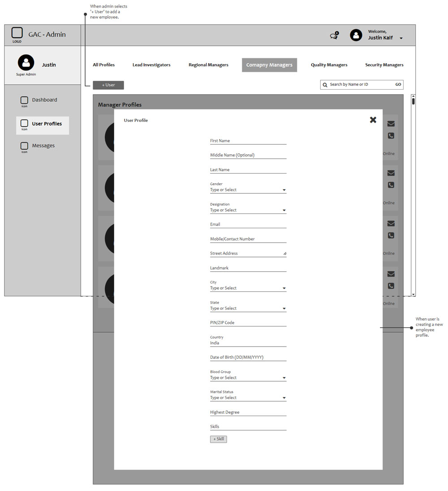This screenshot has width=448, height=491.
Task: Click the first manager's envelope icon
Action: (391, 124)
